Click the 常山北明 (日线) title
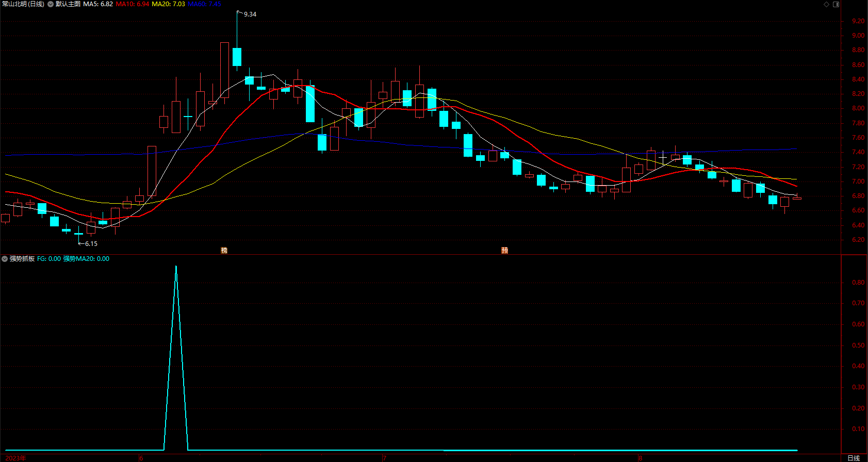The height and width of the screenshot is (462, 868). coord(23,4)
